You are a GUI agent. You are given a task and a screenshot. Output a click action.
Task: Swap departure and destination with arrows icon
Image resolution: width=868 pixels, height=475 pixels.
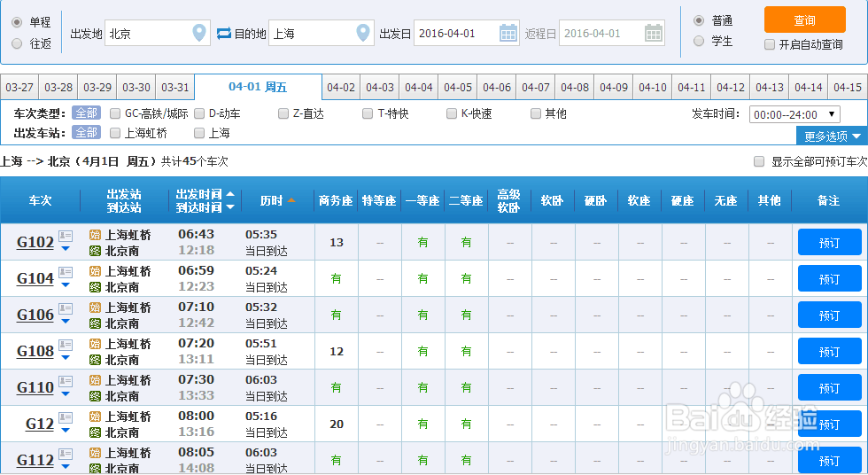coord(223,33)
